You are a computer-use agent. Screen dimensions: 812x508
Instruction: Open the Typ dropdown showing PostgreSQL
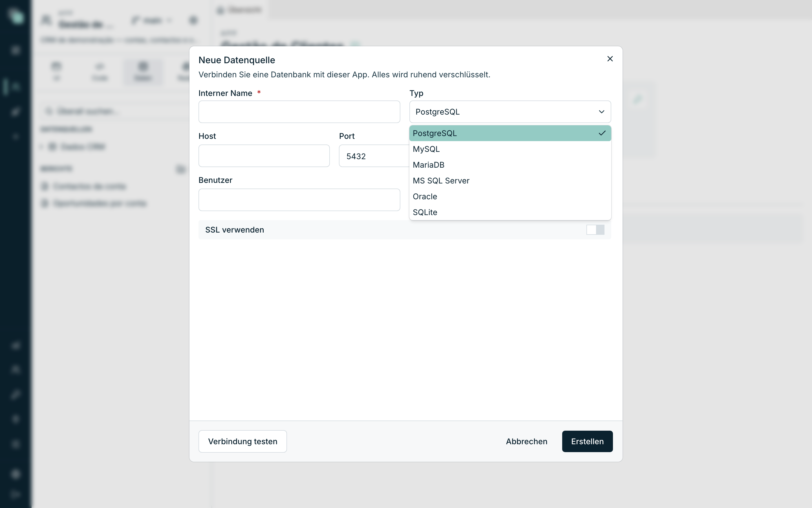(x=510, y=111)
